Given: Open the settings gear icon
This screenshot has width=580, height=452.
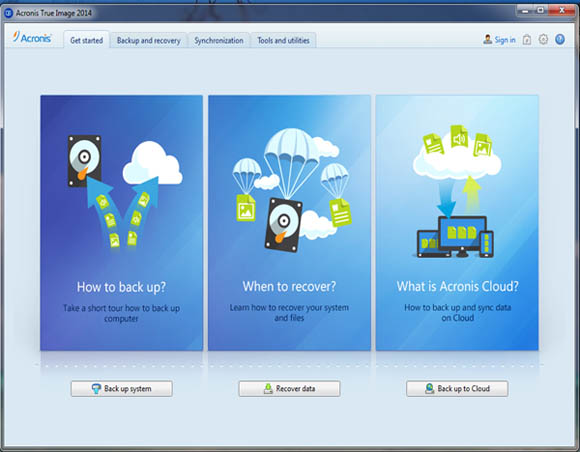Looking at the screenshot, I should coord(543,39).
